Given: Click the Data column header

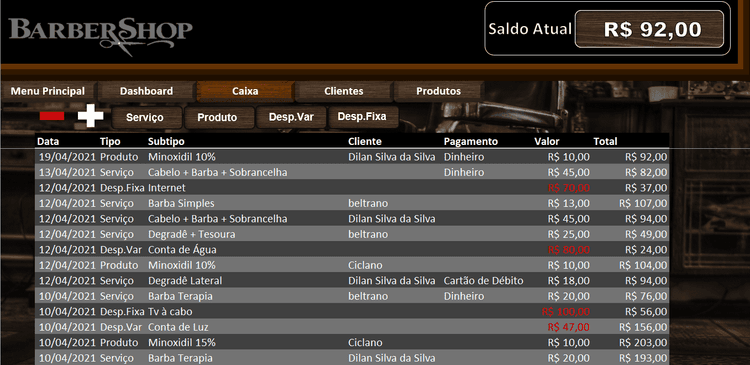Looking at the screenshot, I should click(x=48, y=141).
